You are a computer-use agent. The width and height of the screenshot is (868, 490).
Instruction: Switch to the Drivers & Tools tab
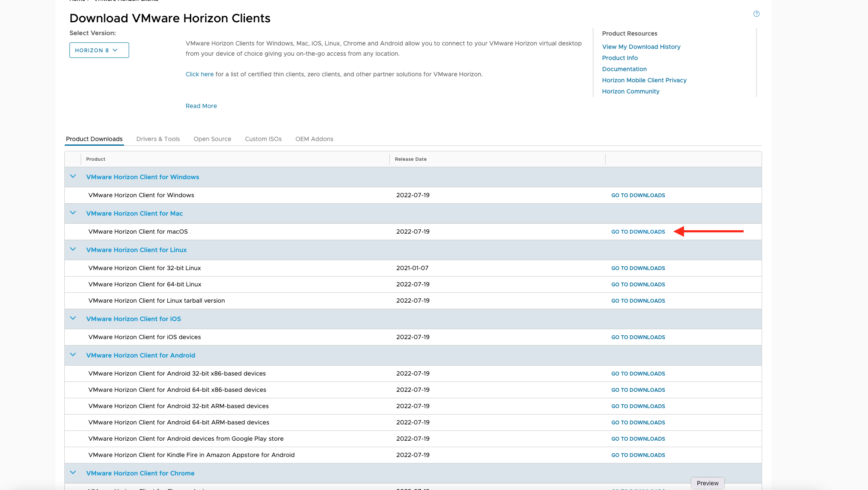pos(158,139)
